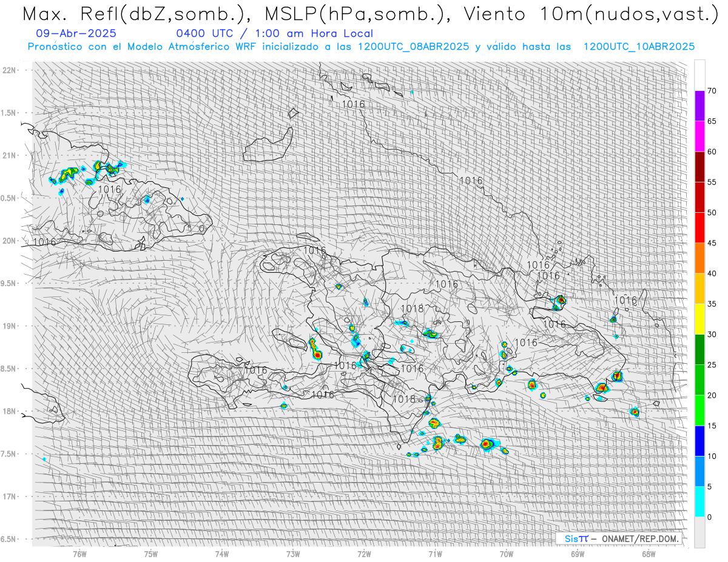Click the gold 35–40 dBZ legend swatch
Image resolution: width=728 pixels, height=562 pixels.
(x=699, y=289)
